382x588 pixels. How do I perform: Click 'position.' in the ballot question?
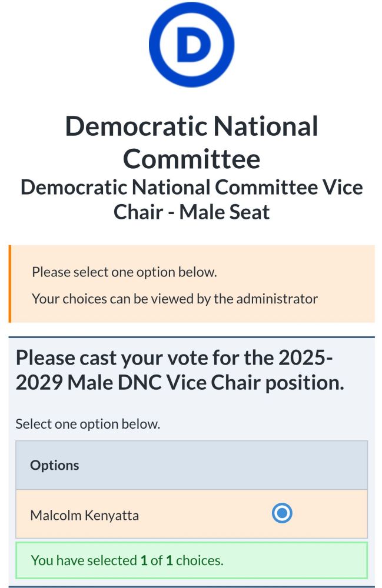tap(305, 383)
